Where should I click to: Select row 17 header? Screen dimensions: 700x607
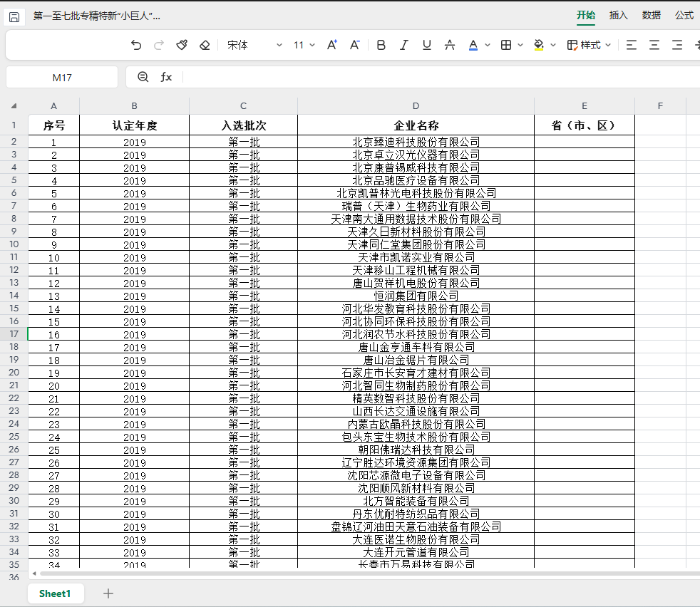pos(14,334)
